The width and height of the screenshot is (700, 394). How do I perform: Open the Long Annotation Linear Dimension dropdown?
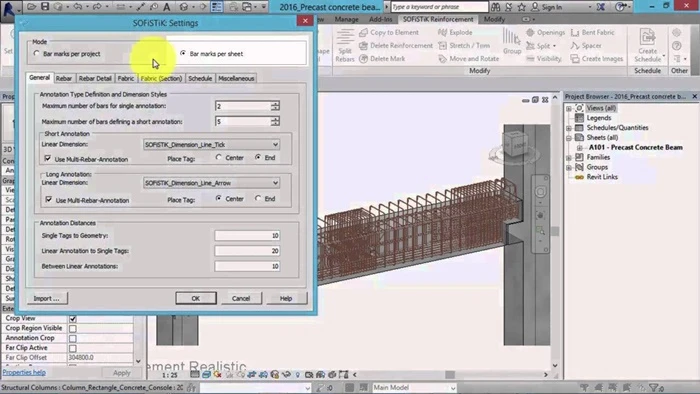click(212, 183)
